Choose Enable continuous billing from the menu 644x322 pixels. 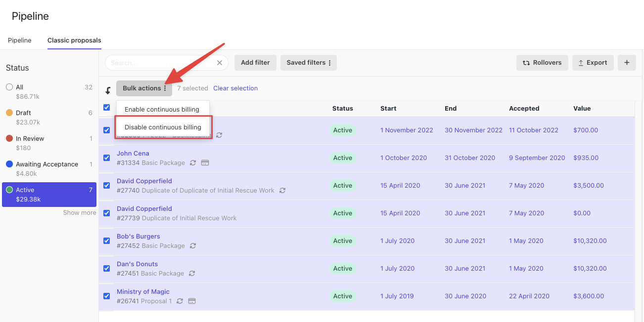tap(162, 109)
